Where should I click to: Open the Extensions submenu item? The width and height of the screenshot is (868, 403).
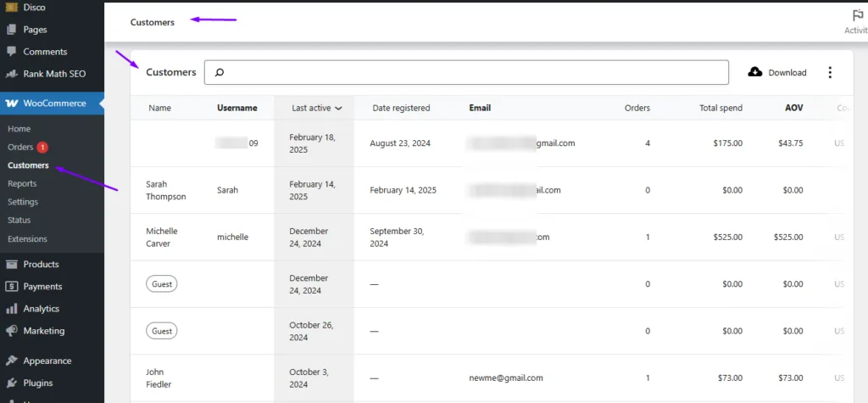[27, 239]
